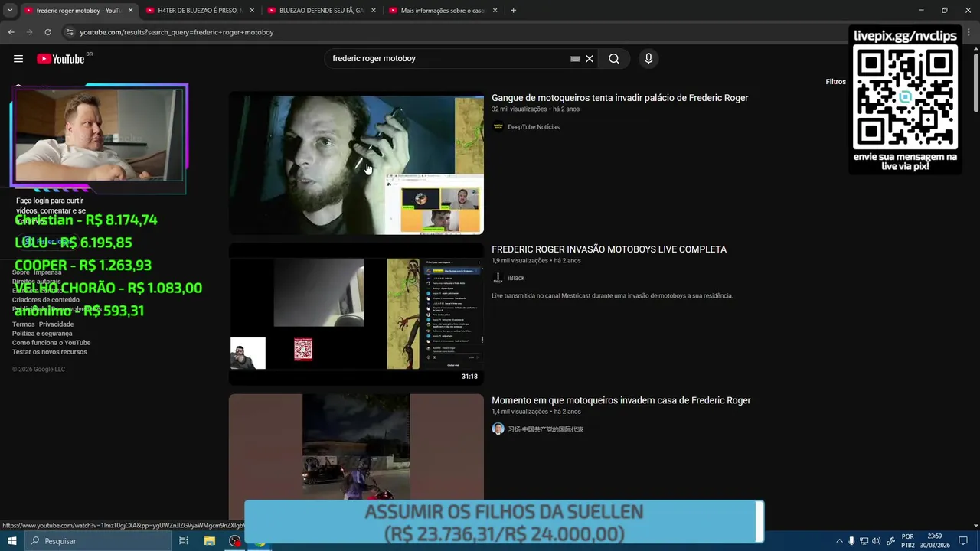Close the 'Mais informações sobre o caso' tab
This screenshot has height=551, width=980.
click(495, 11)
